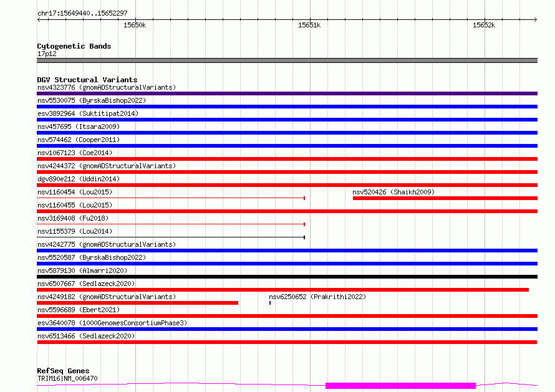Click the nsv457695 (Itsara2009) label
The image size is (555, 392).
click(79, 127)
